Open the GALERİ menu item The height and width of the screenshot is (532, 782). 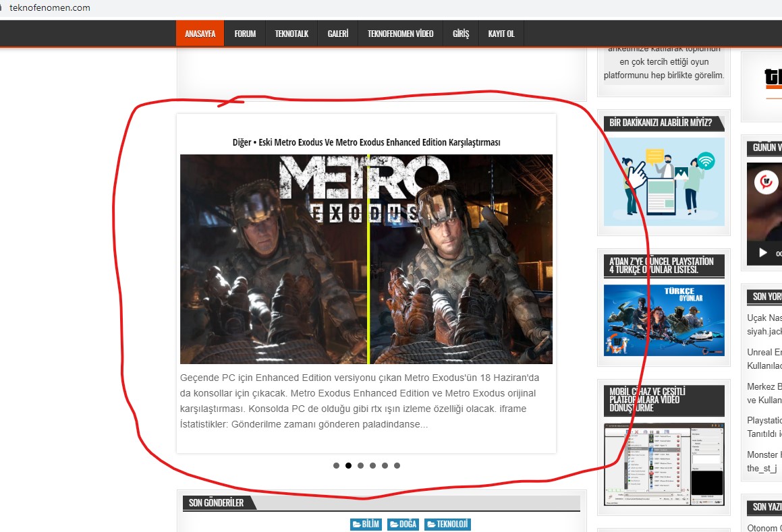[x=337, y=34]
